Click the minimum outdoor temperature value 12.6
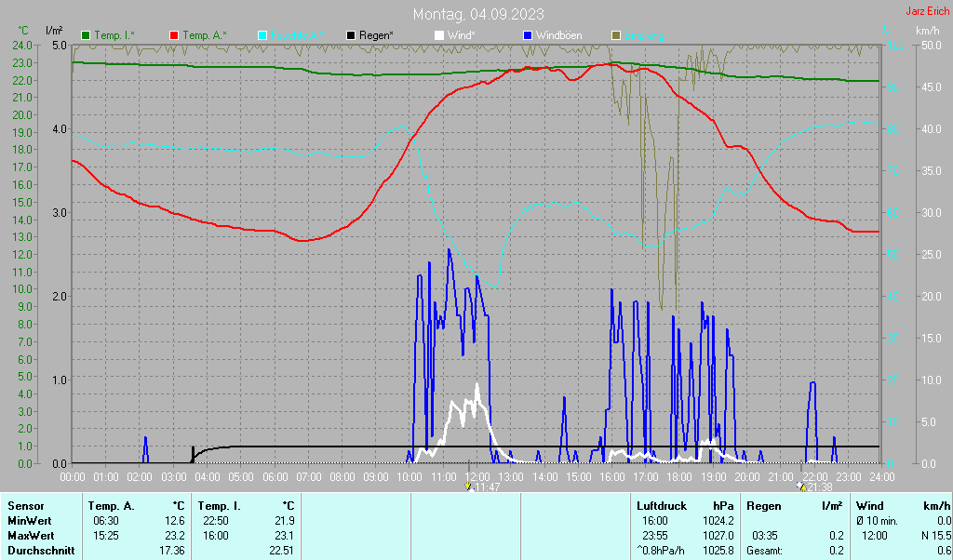The width and height of the screenshot is (953, 560). (x=175, y=521)
